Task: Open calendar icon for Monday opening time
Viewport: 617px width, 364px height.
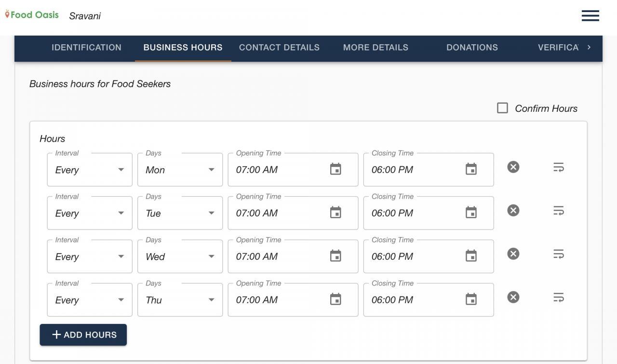Action: point(335,169)
